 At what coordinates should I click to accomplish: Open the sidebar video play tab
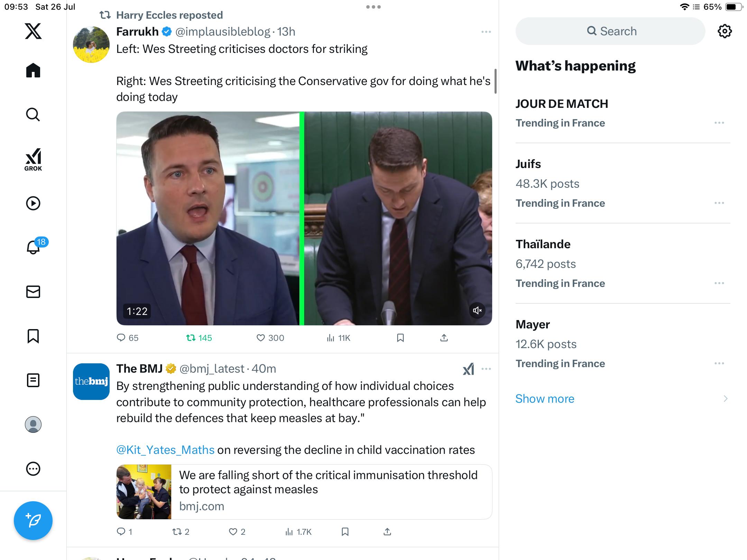33,203
